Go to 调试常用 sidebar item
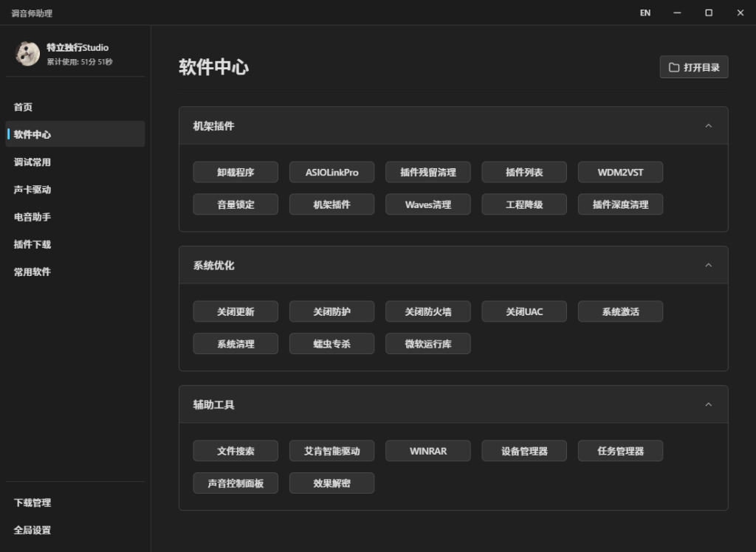Image resolution: width=756 pixels, height=552 pixels. (x=32, y=162)
